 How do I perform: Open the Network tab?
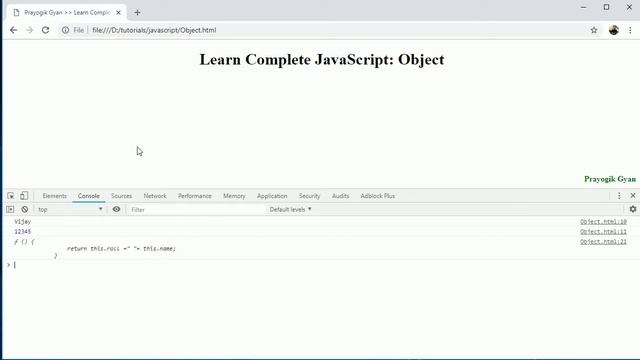(155, 196)
